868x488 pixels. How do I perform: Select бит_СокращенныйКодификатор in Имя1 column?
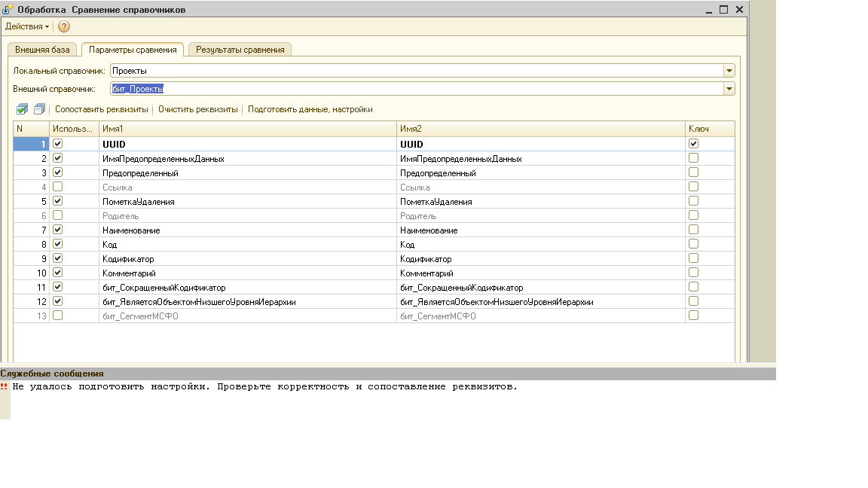pyautogui.click(x=248, y=288)
